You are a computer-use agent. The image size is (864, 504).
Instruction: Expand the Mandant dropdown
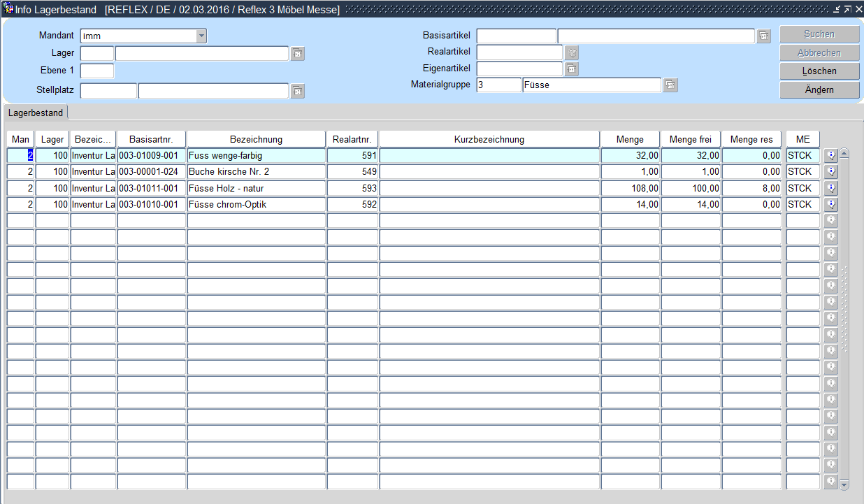pyautogui.click(x=201, y=36)
